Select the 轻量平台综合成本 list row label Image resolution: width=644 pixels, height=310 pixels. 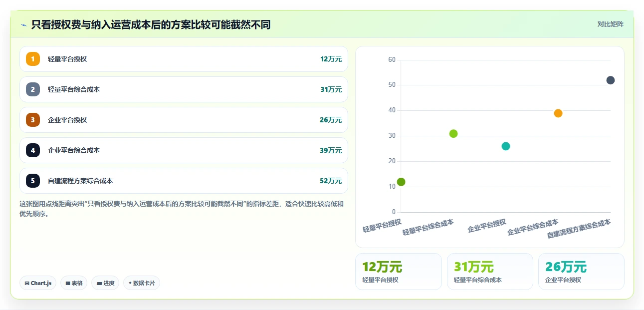click(x=74, y=89)
